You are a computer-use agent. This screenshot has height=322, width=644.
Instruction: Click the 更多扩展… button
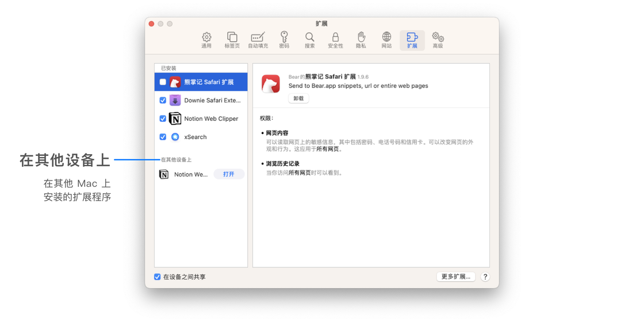(x=455, y=277)
